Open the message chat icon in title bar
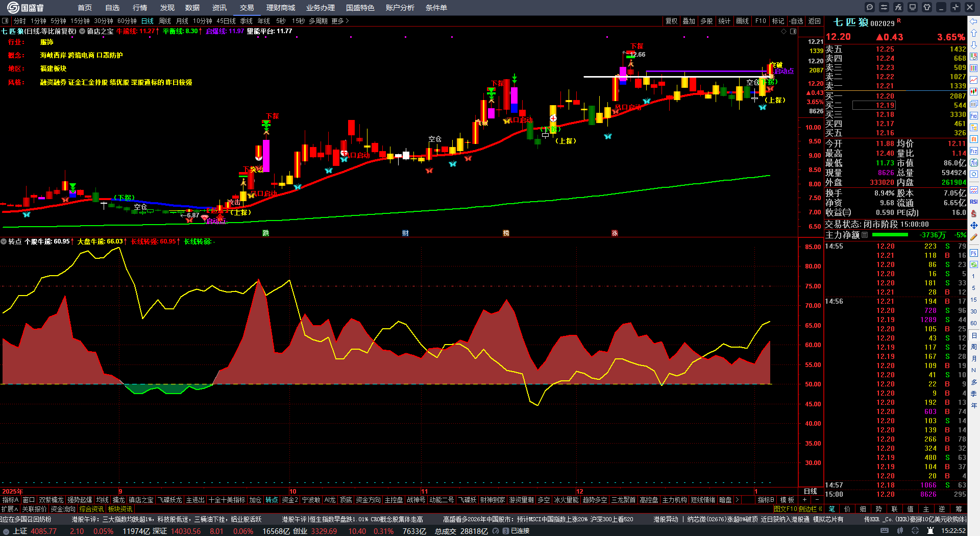 pyautogui.click(x=870, y=7)
